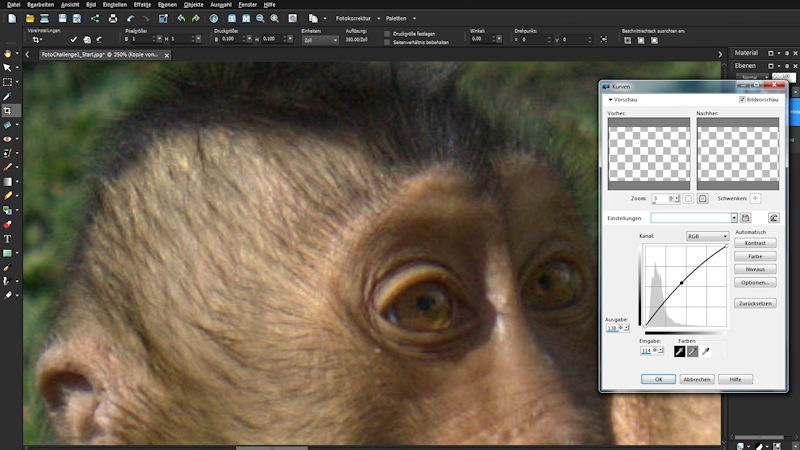
Task: Pick the black eyedropper in Farben
Action: (680, 352)
